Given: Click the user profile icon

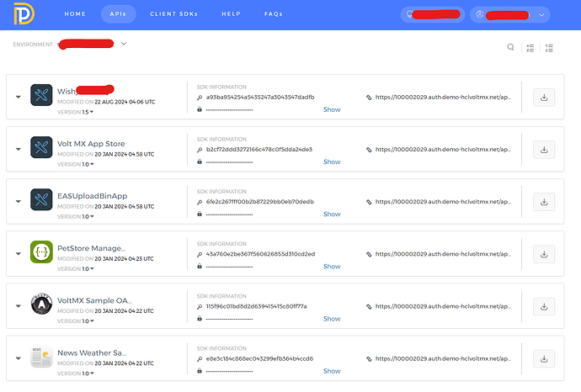Looking at the screenshot, I should coord(479,14).
